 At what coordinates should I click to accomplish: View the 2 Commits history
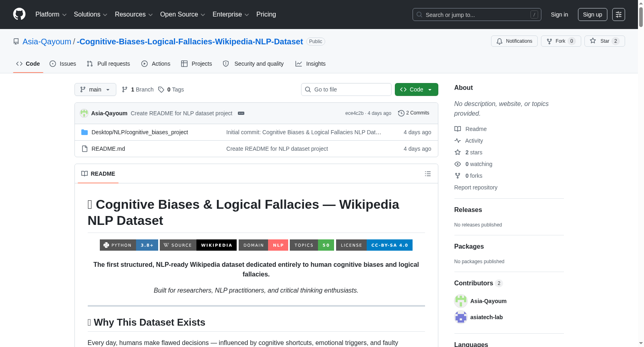[414, 113]
